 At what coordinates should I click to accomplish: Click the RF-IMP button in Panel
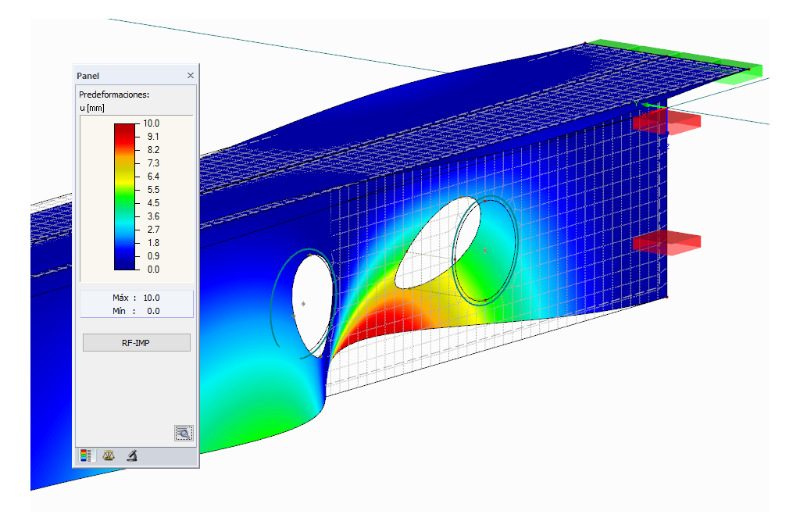coord(136,343)
